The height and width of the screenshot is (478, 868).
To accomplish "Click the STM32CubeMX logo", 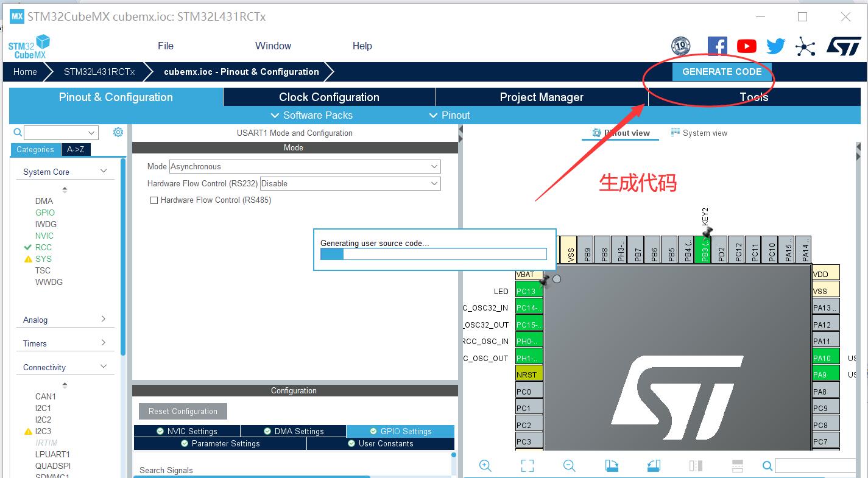I will tap(29, 46).
